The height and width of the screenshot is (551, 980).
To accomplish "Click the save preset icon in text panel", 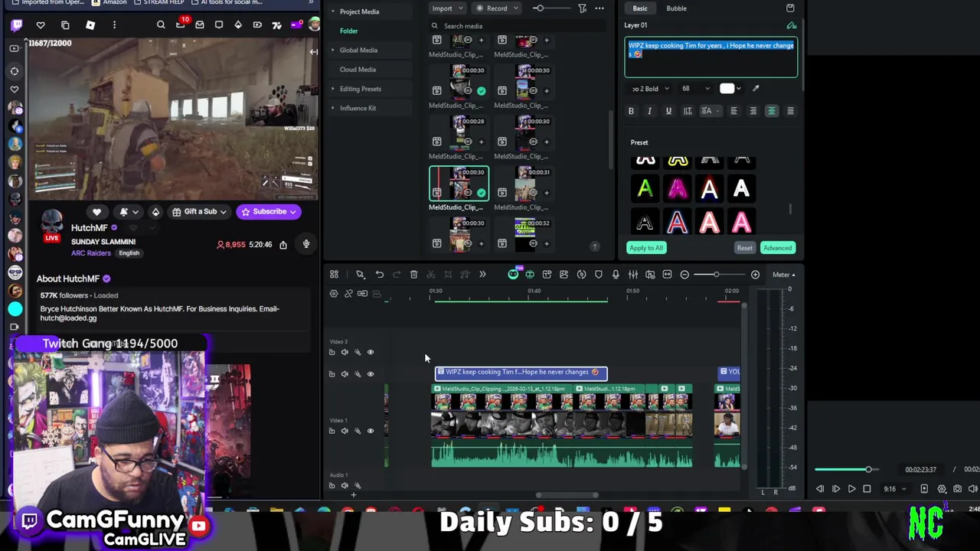I will [790, 8].
